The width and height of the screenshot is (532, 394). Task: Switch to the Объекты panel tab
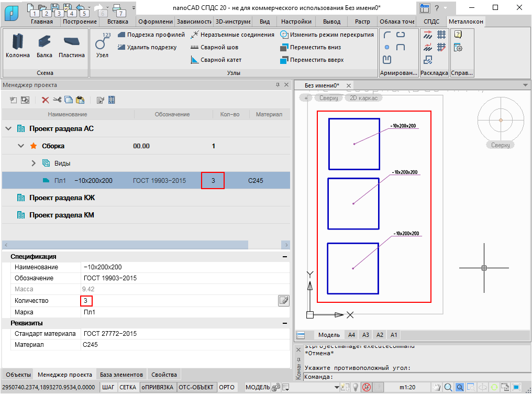pyautogui.click(x=18, y=375)
